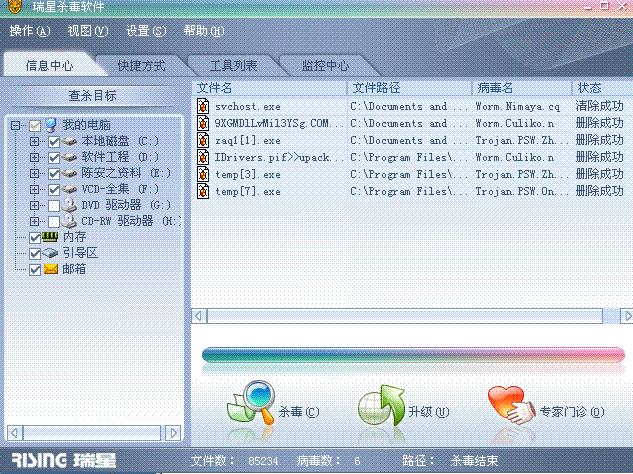This screenshot has width=633, height=474.
Task: Sort by the 文件名 column header
Action: click(269, 88)
